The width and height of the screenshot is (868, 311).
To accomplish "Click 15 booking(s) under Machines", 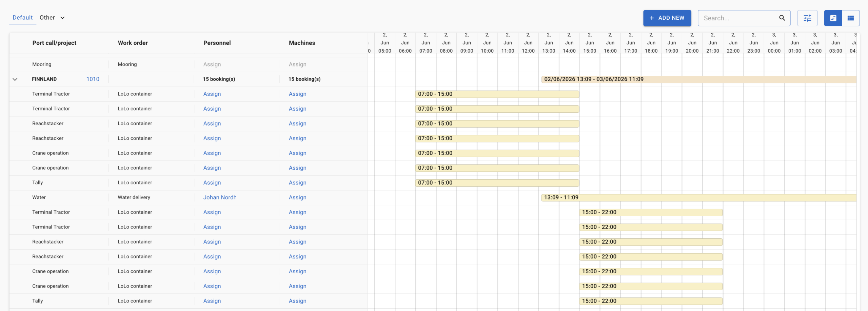I will point(304,79).
